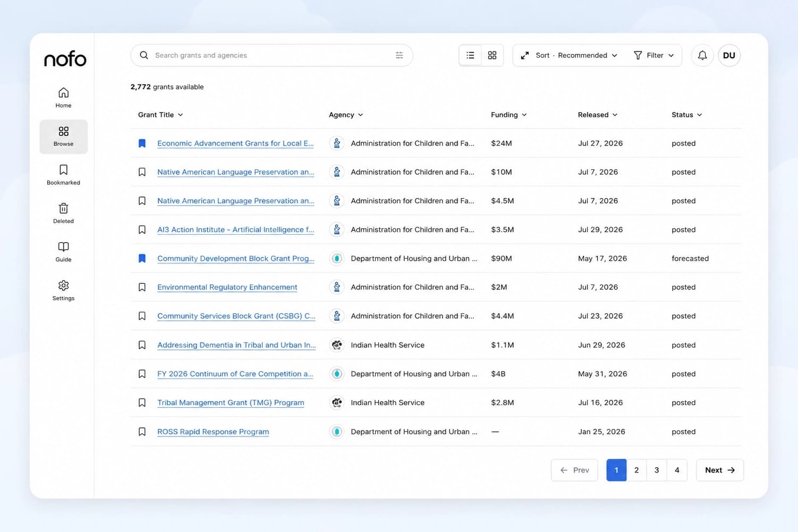Image resolution: width=798 pixels, height=532 pixels.
Task: Switch to grid view
Action: (x=492, y=55)
